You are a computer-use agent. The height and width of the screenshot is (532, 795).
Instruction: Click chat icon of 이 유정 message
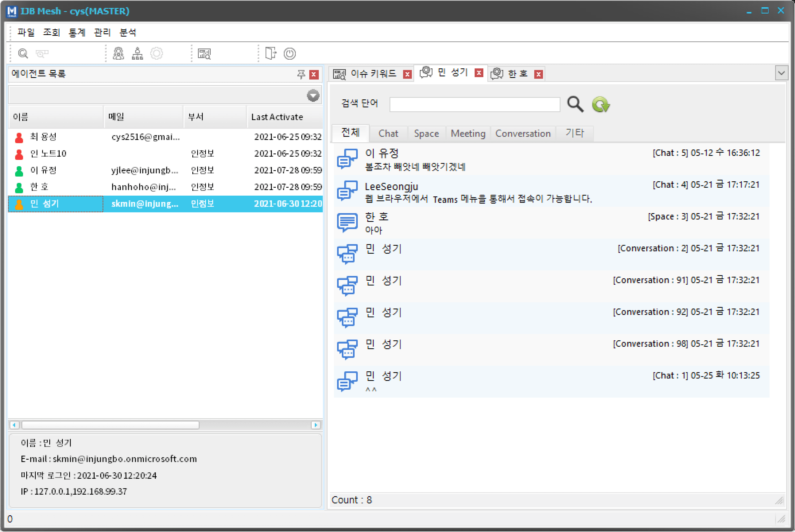click(347, 159)
